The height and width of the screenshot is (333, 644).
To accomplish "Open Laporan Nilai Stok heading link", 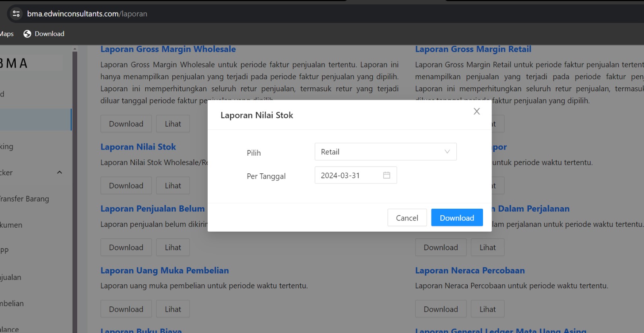I will pyautogui.click(x=138, y=147).
